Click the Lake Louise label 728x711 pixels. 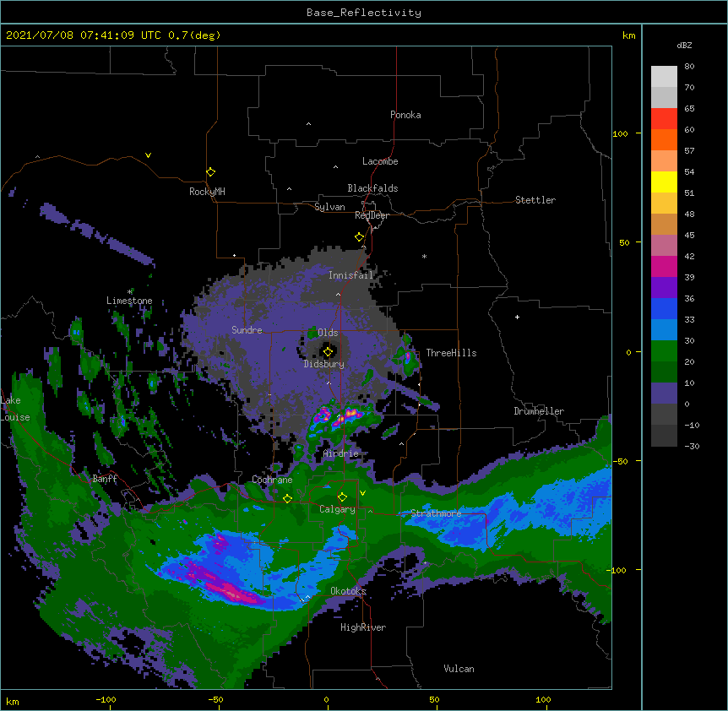pyautogui.click(x=15, y=409)
